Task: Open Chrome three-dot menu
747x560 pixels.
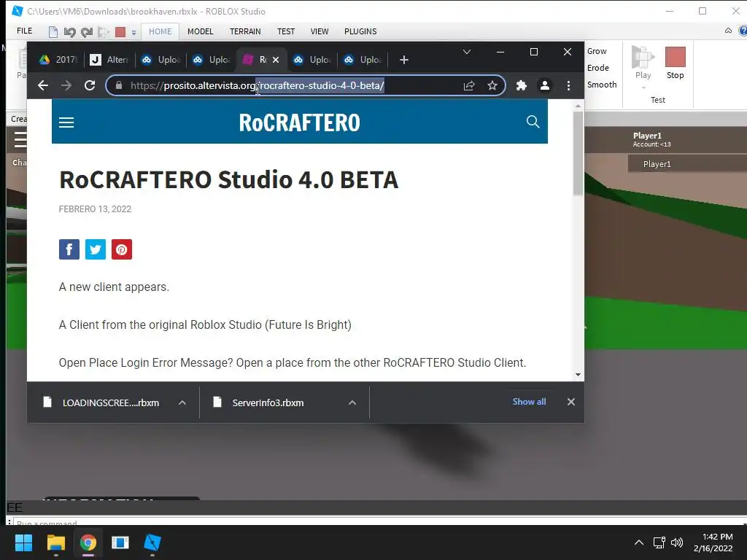Action: click(x=568, y=85)
